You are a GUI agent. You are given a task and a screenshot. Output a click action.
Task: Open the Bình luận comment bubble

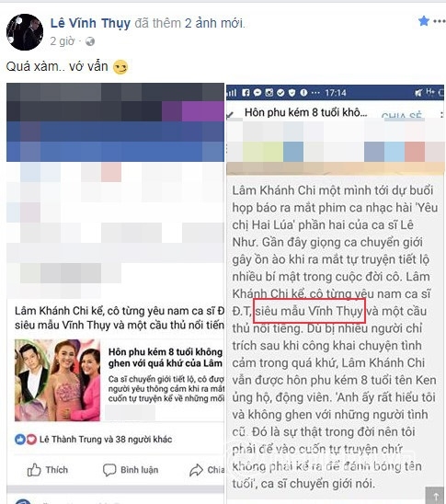point(109,470)
